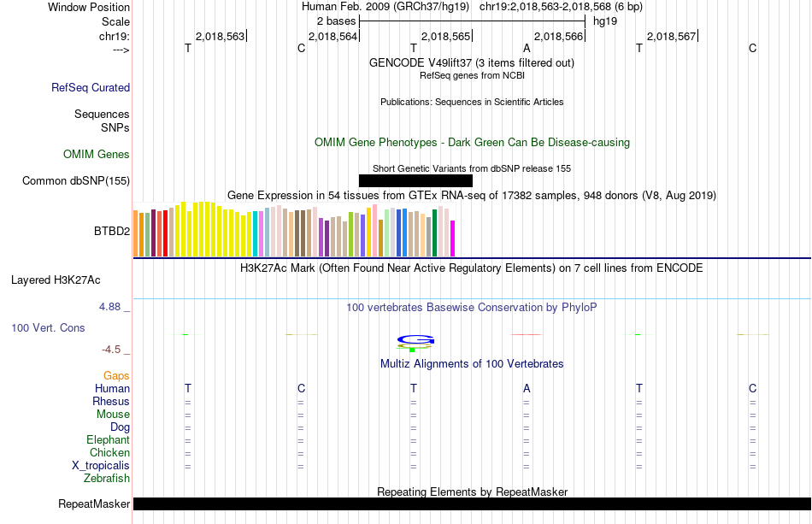Click the Rhesus species label
The image size is (812, 524).
(x=111, y=401)
